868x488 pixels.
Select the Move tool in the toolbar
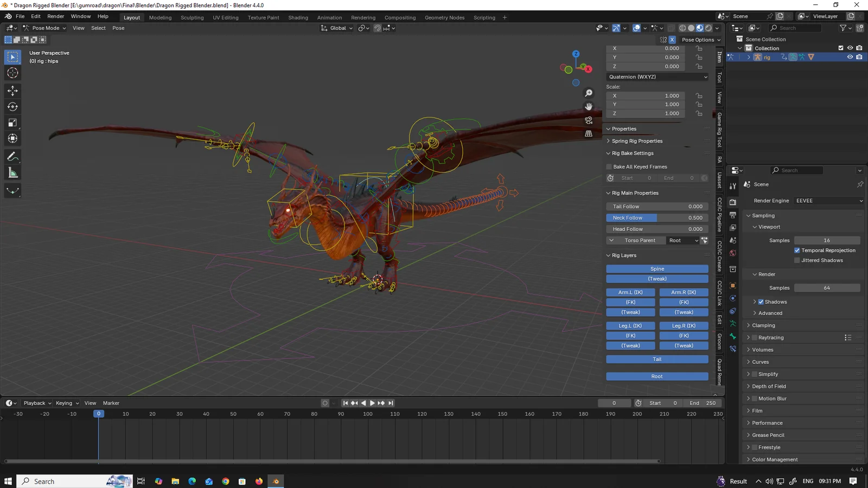12,91
